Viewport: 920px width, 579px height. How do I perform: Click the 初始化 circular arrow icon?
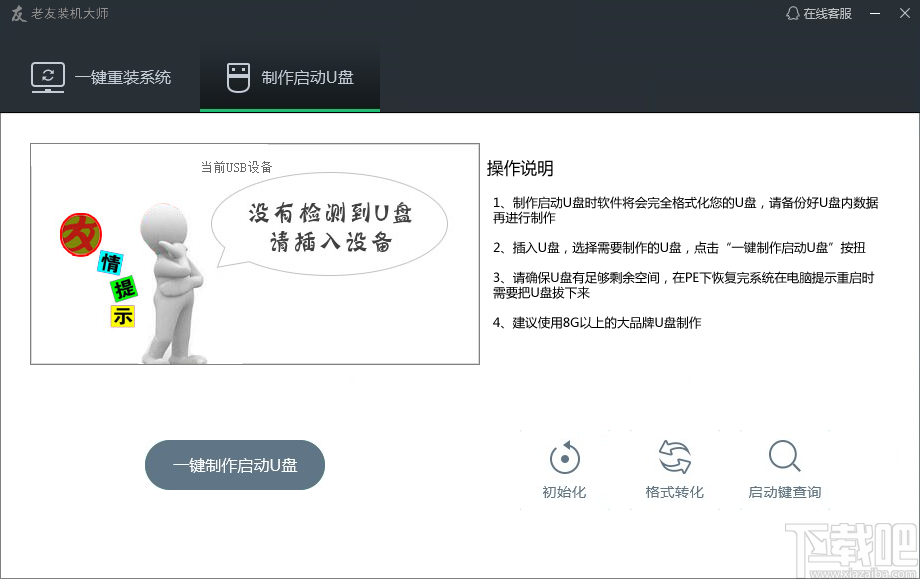[565, 458]
